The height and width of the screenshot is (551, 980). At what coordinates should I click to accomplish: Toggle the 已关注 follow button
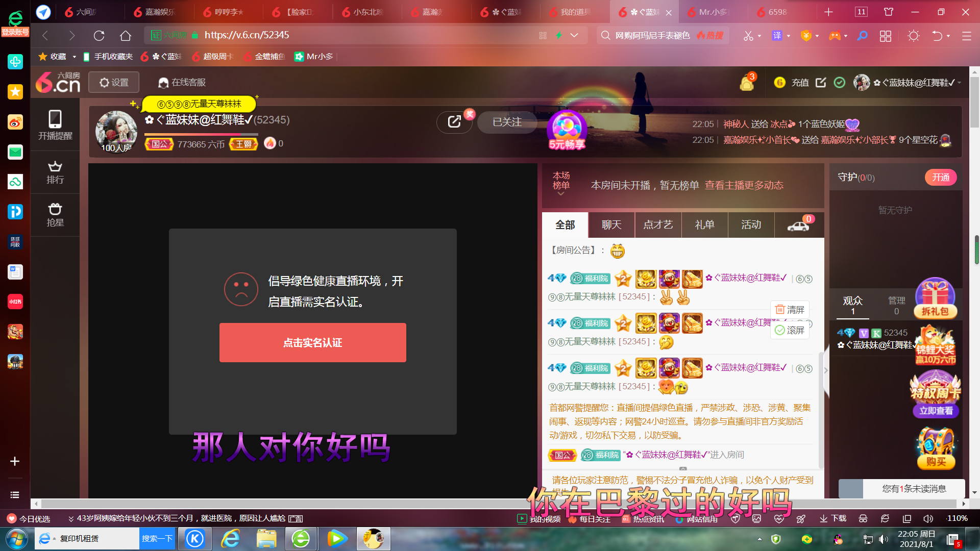click(507, 122)
